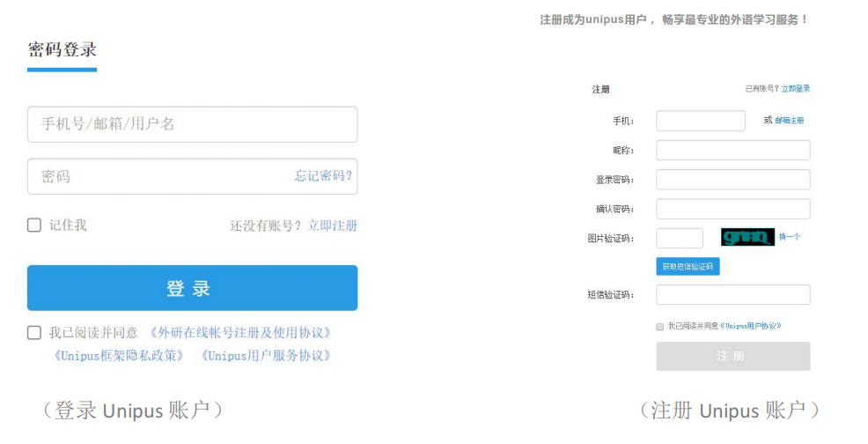Refresh captcha with 换一个 link
Screen dimensions: 868x444
coord(790,237)
